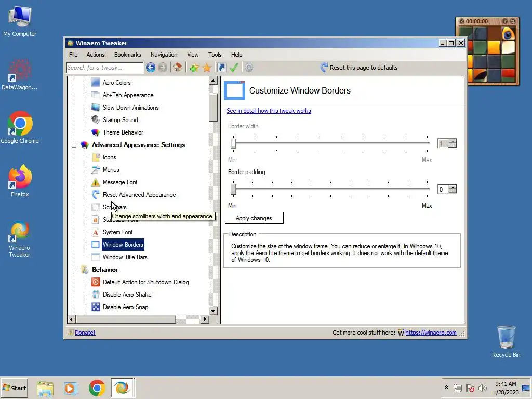This screenshot has width=532, height=399.
Task: Click the Customize Window Borders header icon
Action: pyautogui.click(x=234, y=90)
